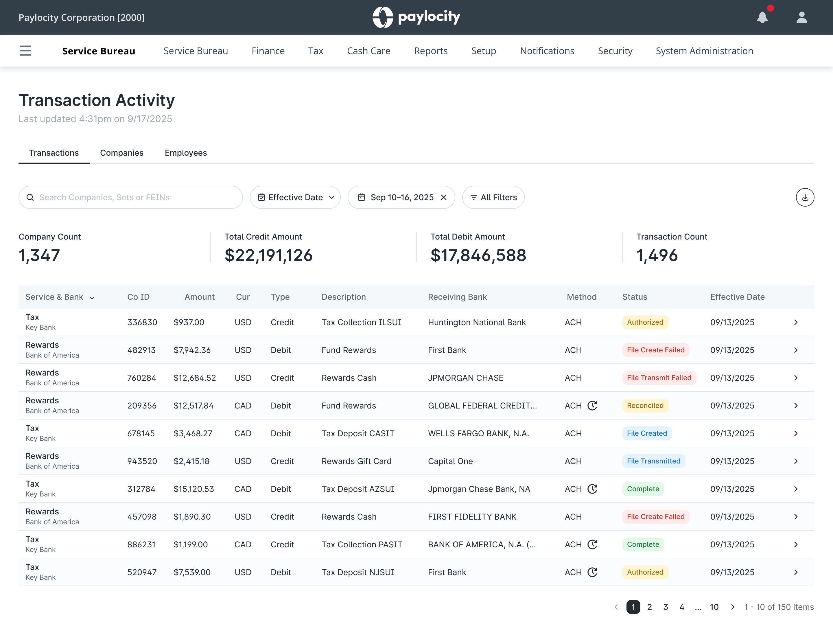This screenshot has width=833, height=644.
Task: Expand row details for Co ID 336830
Action: pyautogui.click(x=796, y=322)
